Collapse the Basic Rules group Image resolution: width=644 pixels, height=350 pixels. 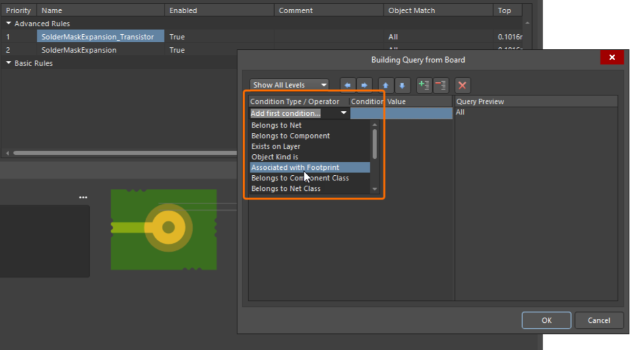tap(9, 63)
